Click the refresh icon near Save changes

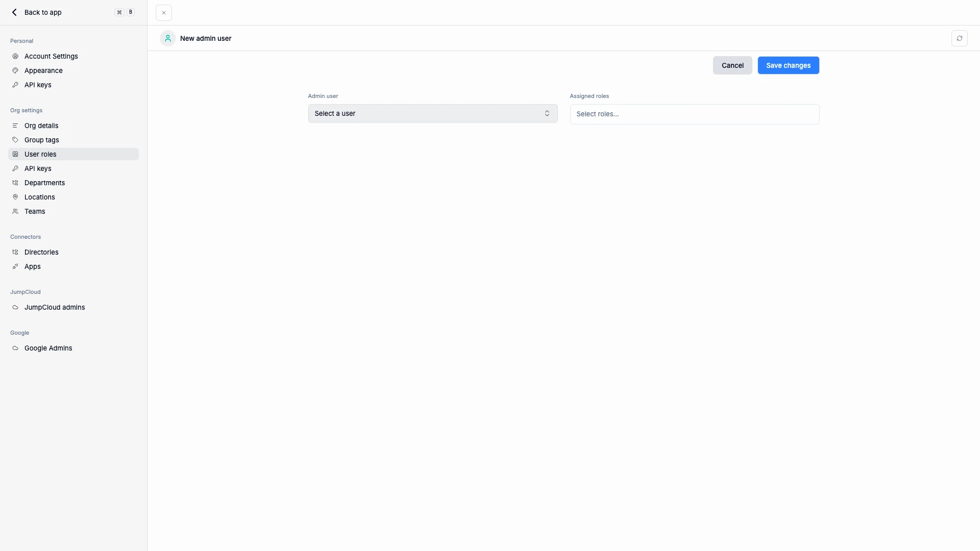959,38
